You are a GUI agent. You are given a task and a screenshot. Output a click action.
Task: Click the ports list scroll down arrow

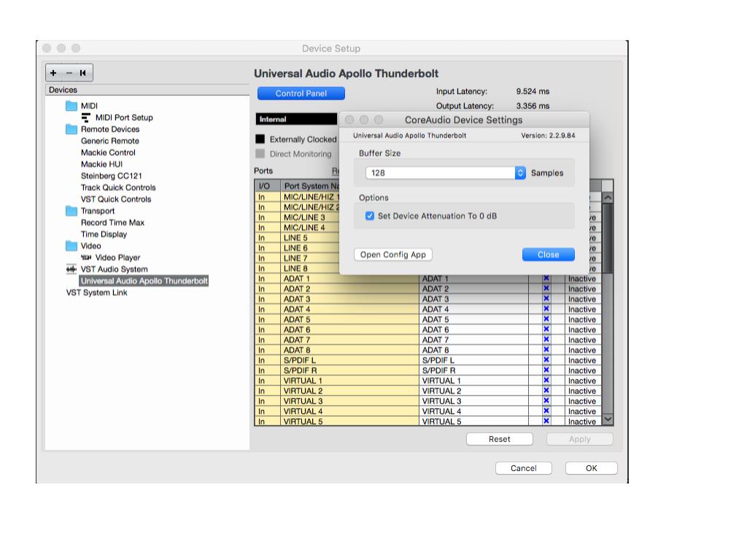pyautogui.click(x=608, y=420)
